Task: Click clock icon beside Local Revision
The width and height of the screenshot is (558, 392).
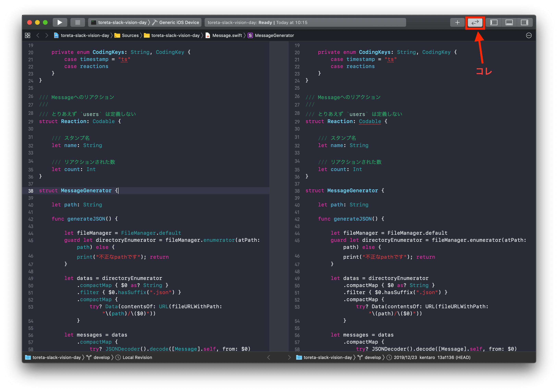Action: [118, 357]
